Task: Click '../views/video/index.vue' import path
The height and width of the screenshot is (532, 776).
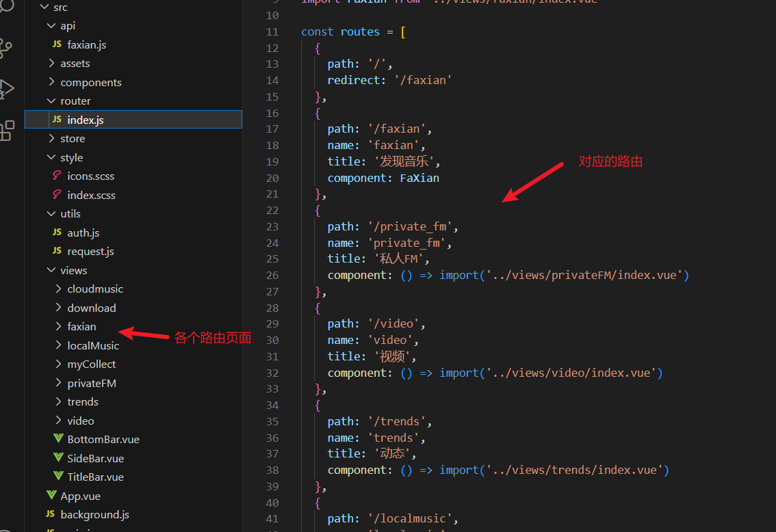Action: click(571, 373)
